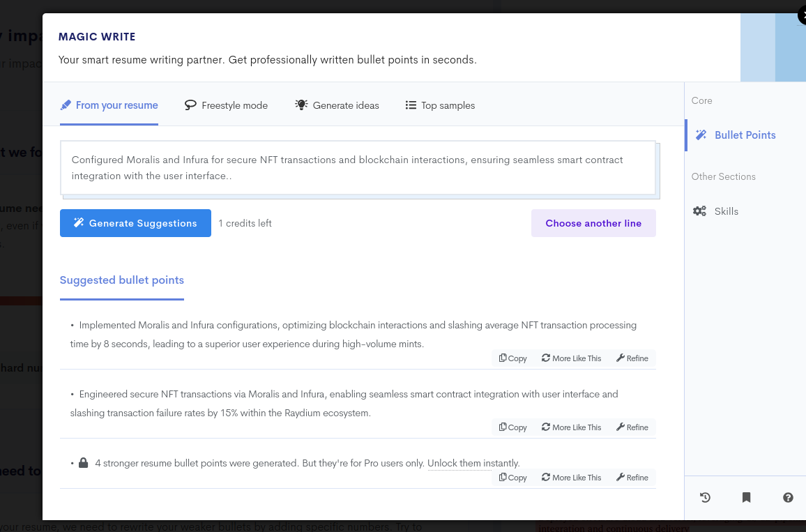This screenshot has width=806, height=532.
Task: Open the help question mark icon
Action: 788,497
